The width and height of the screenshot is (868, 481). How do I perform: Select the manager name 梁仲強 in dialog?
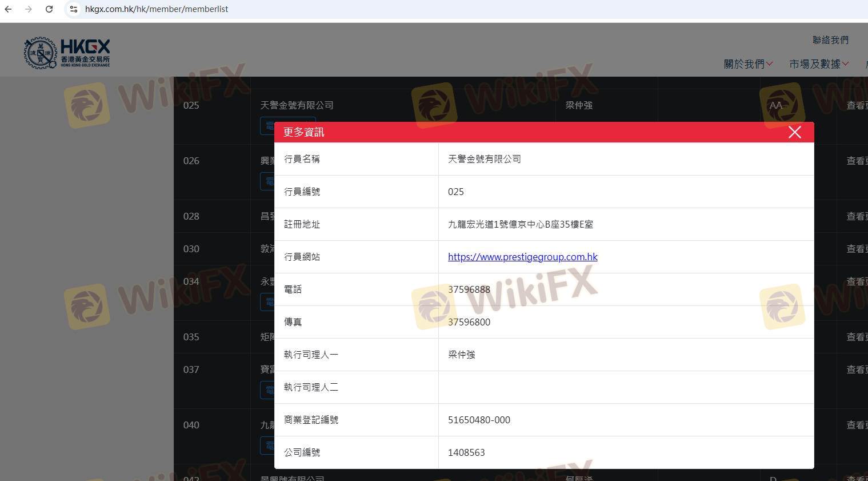coord(462,355)
